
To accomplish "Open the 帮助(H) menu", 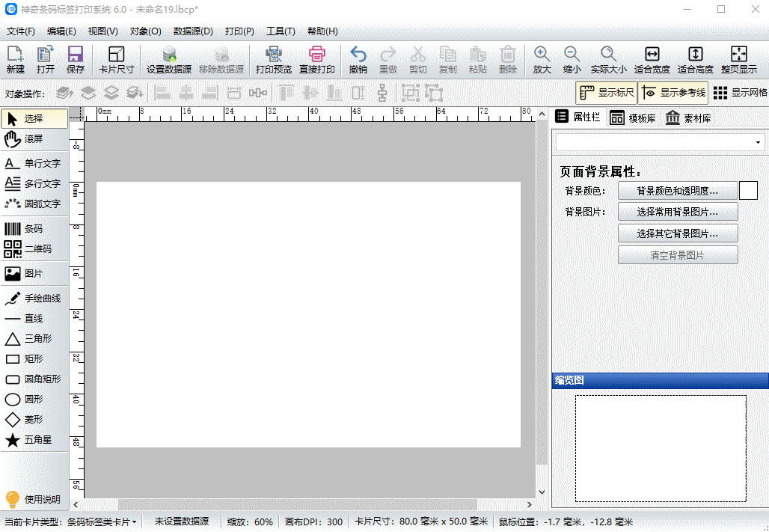I will click(x=322, y=31).
